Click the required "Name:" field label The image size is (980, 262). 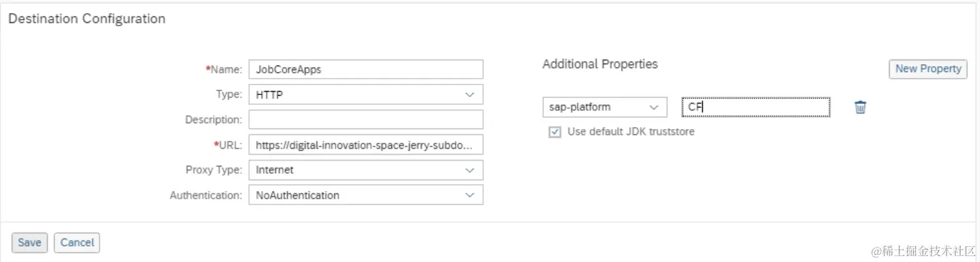pyautogui.click(x=226, y=69)
